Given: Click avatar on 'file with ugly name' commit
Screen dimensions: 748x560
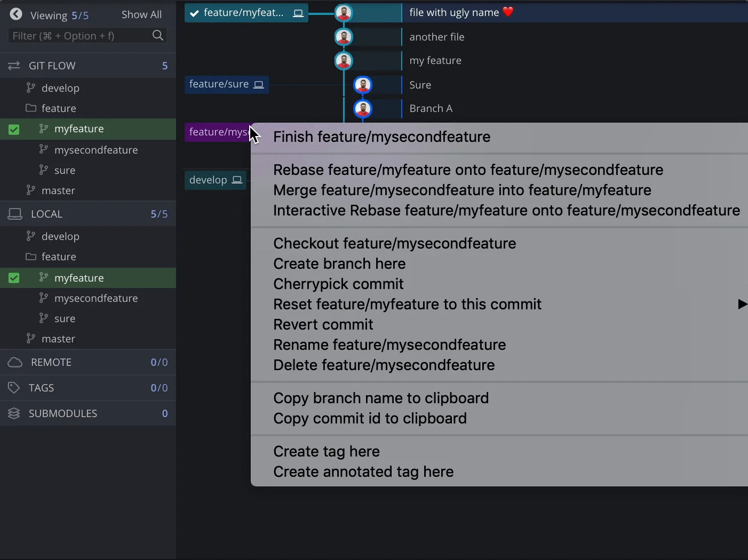Looking at the screenshot, I should pyautogui.click(x=344, y=12).
